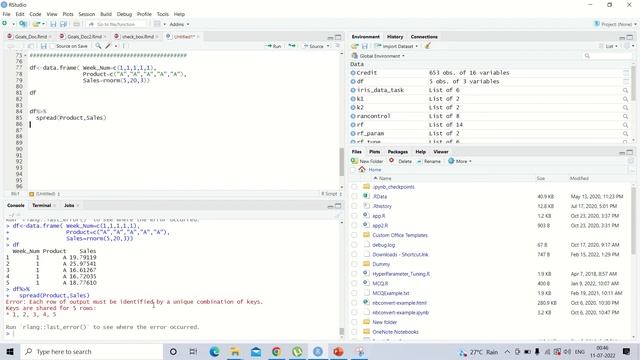The image size is (640, 360).
Task: Open the Global Environment dropdown
Action: 378,56
